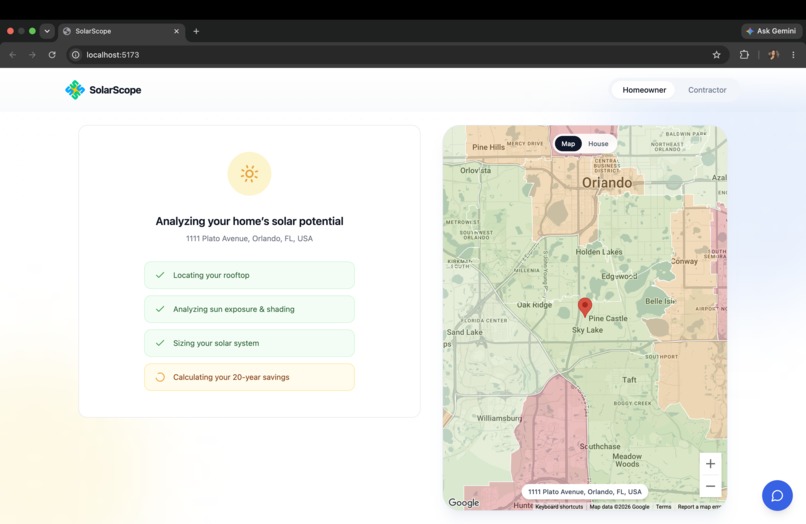Select the SolarScope browser tab
Screen dimensions: 806x524
[x=121, y=31]
